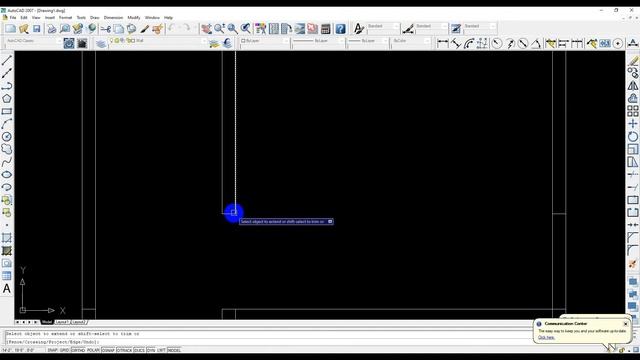The width and height of the screenshot is (640, 360).
Task: Click the Help question mark icon
Action: (340, 29)
